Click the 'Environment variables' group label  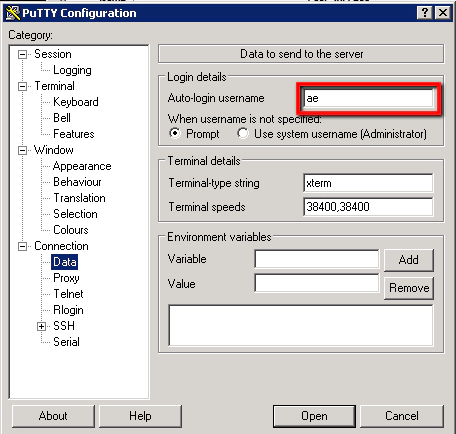219,237
